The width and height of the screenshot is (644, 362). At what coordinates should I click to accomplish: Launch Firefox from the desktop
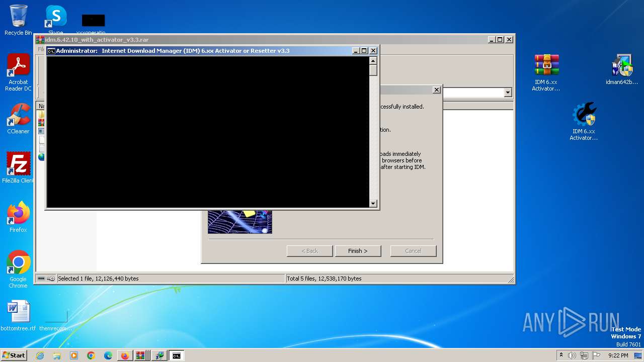click(x=19, y=217)
